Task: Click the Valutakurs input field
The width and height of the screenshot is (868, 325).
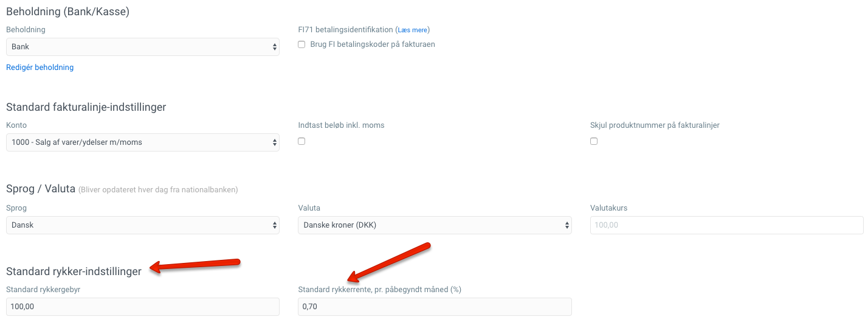Action: tap(726, 225)
